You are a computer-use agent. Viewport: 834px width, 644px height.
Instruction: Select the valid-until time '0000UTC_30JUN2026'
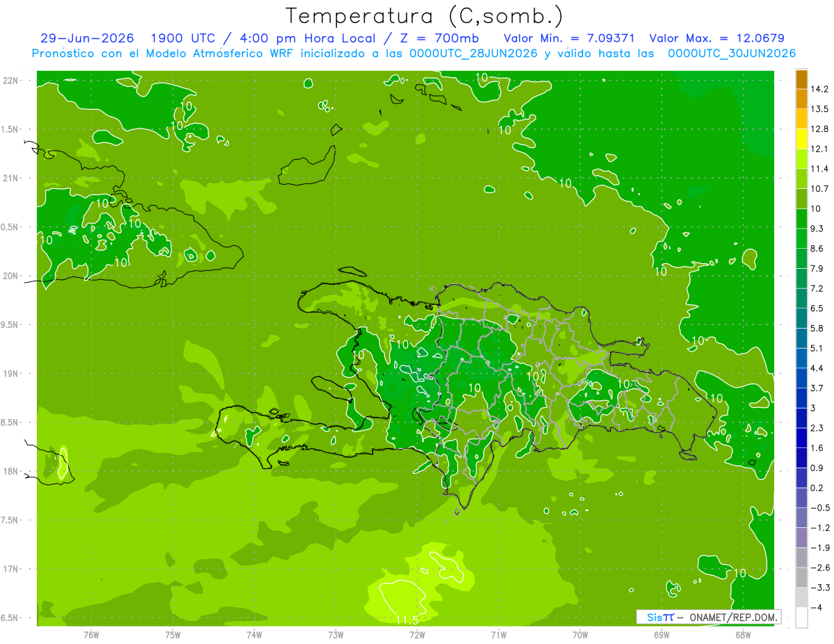732,53
